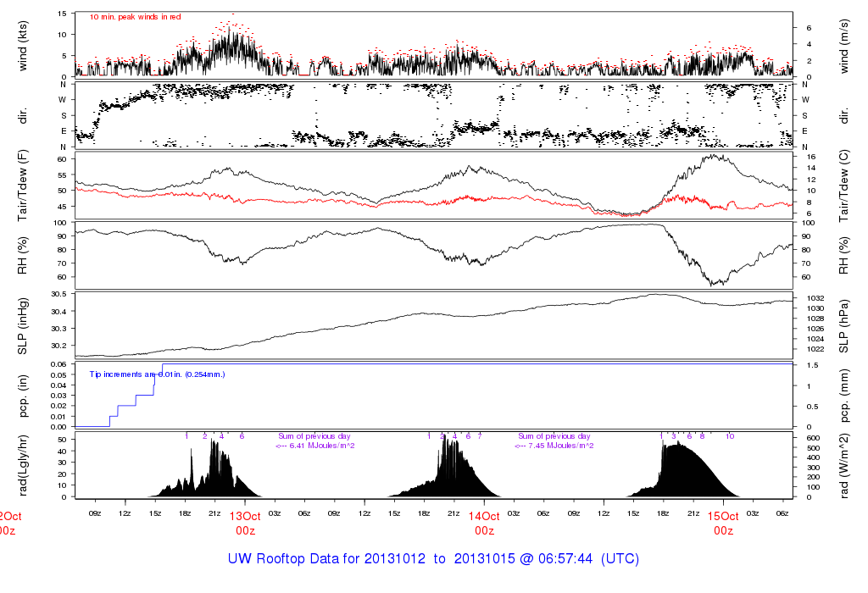Click the left 'Tair/Tdew (F)' axis label
The width and height of the screenshot is (868, 593).
[23, 186]
